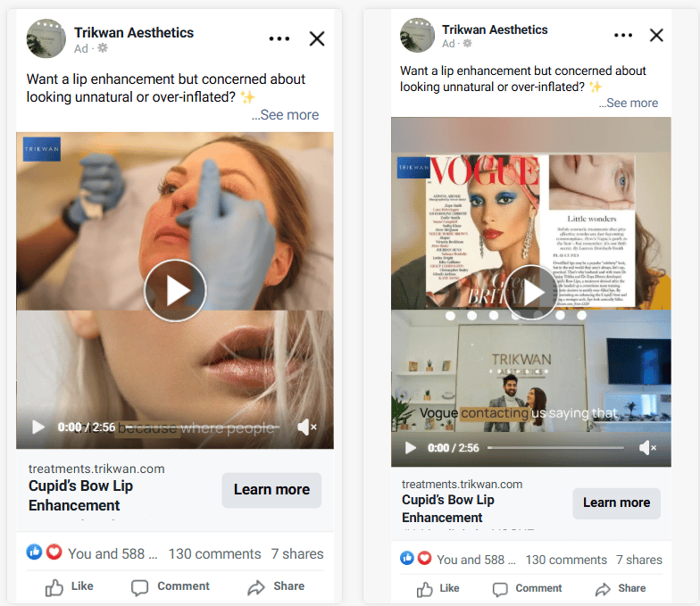Click 0:00 / 2:56 timestamp on left video
700x606 pixels.
87,427
